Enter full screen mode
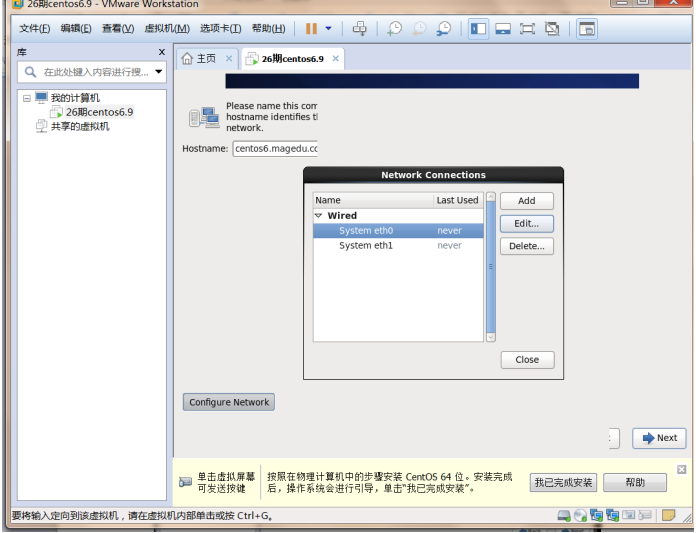The image size is (696, 533). (x=527, y=29)
